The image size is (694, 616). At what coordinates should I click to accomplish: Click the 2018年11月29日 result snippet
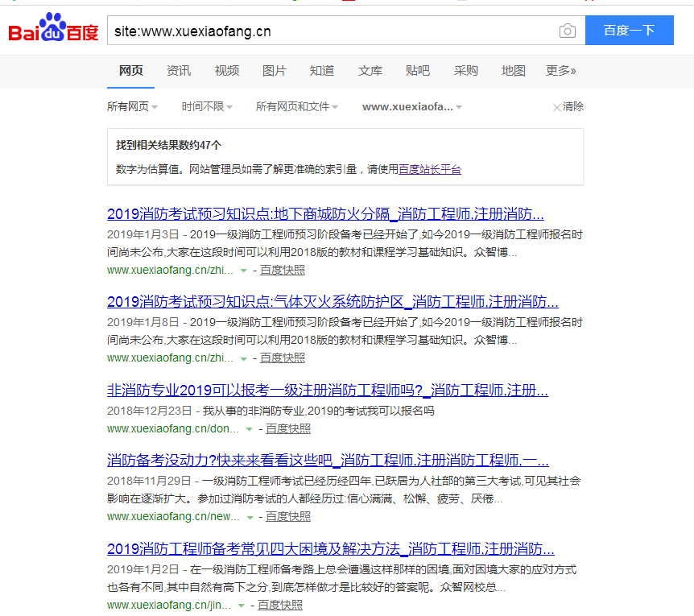click(344, 490)
